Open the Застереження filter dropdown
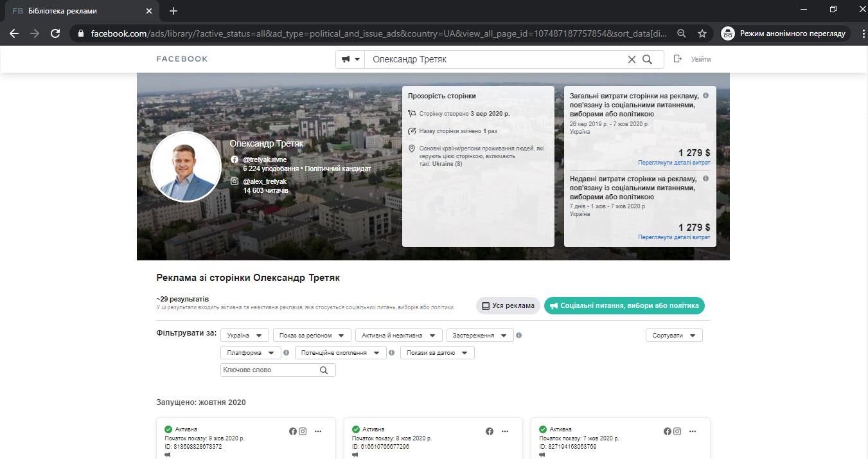Image resolution: width=868 pixels, height=459 pixels. (480, 336)
